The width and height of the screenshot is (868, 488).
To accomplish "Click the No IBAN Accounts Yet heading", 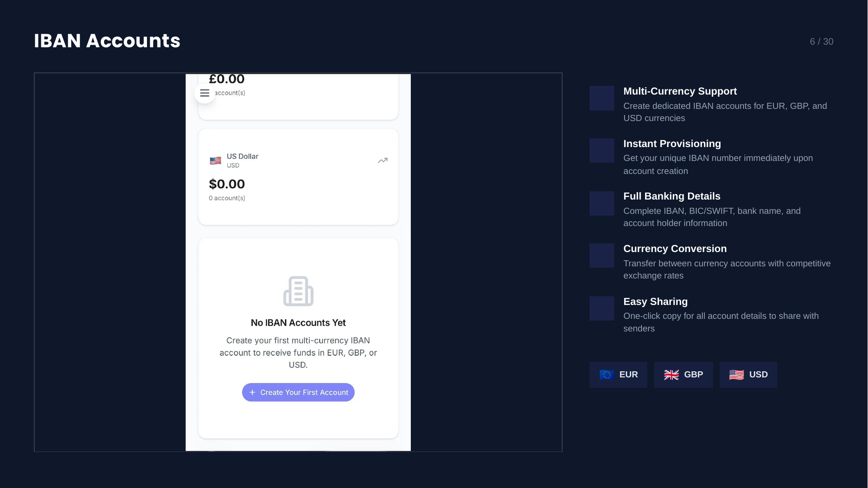I will tap(298, 322).
